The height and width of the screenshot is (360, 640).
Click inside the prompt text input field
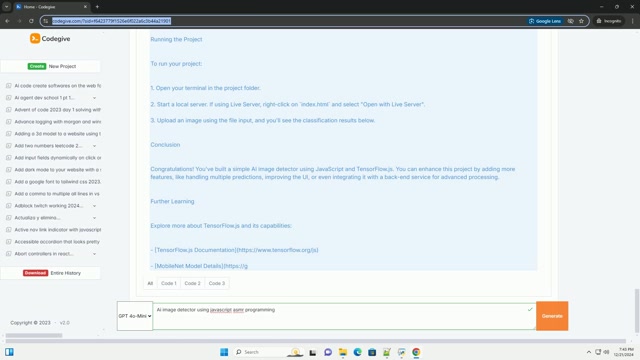[344, 316]
